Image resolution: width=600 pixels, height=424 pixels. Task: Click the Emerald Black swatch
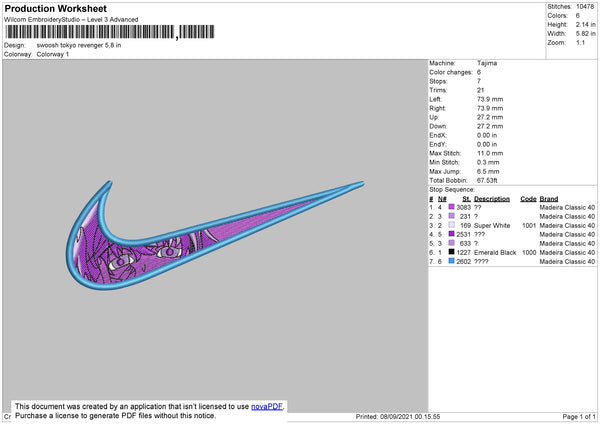click(452, 252)
